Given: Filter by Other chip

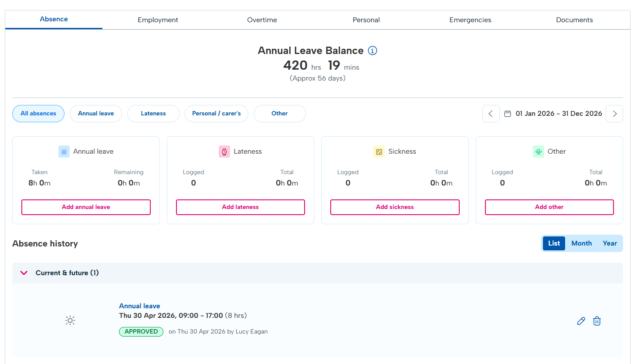Looking at the screenshot, I should pyautogui.click(x=280, y=114).
